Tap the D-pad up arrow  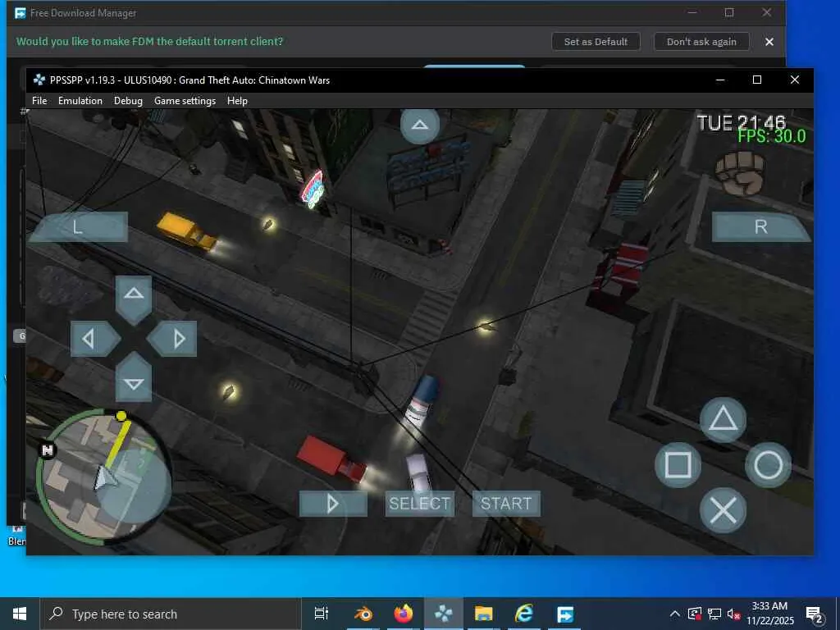point(134,299)
